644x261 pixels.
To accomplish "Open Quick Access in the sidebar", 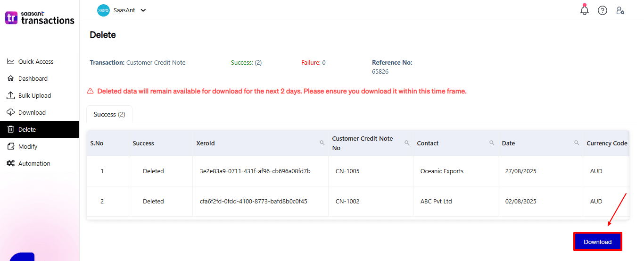I will click(x=36, y=61).
